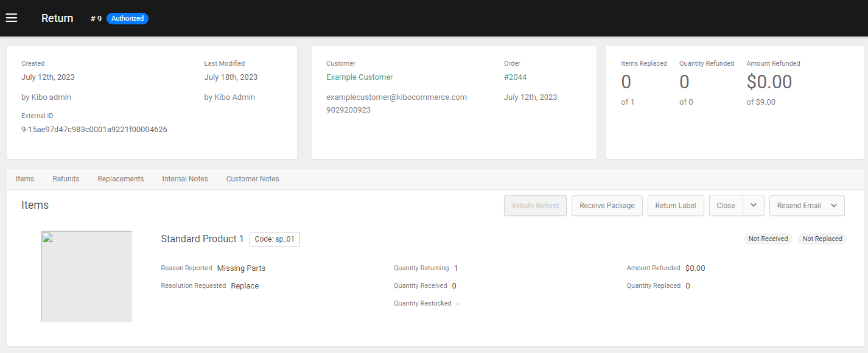
Task: Select the Items tab
Action: click(24, 178)
